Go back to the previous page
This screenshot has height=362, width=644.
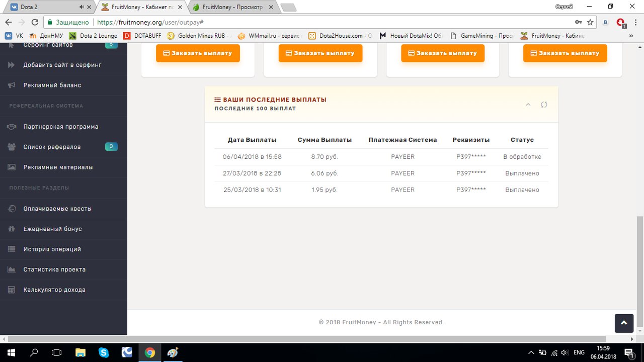8,22
